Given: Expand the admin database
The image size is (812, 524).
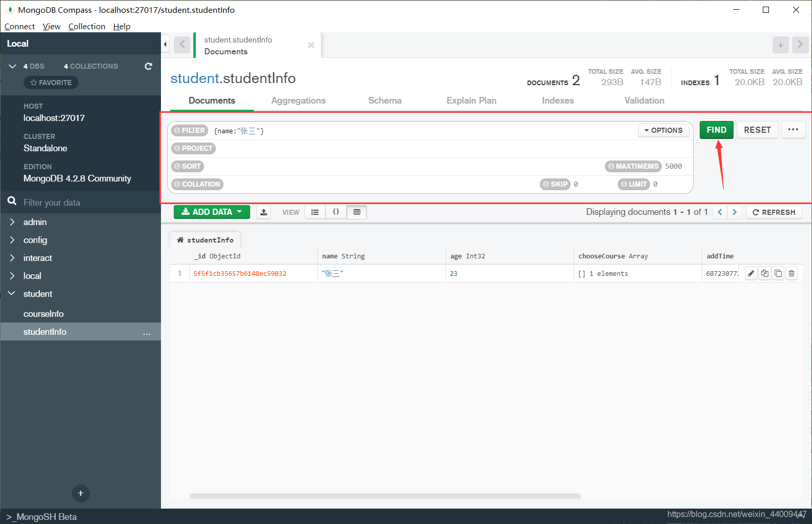Looking at the screenshot, I should tap(12, 222).
